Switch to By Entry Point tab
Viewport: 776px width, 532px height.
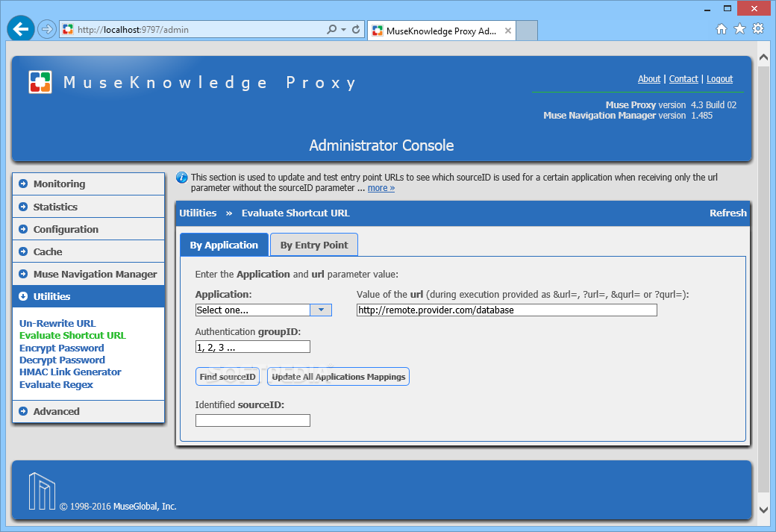coord(314,245)
